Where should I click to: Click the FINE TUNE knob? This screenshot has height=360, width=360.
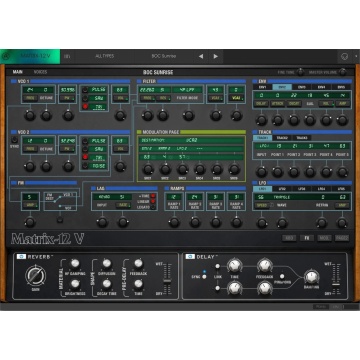[300, 72]
